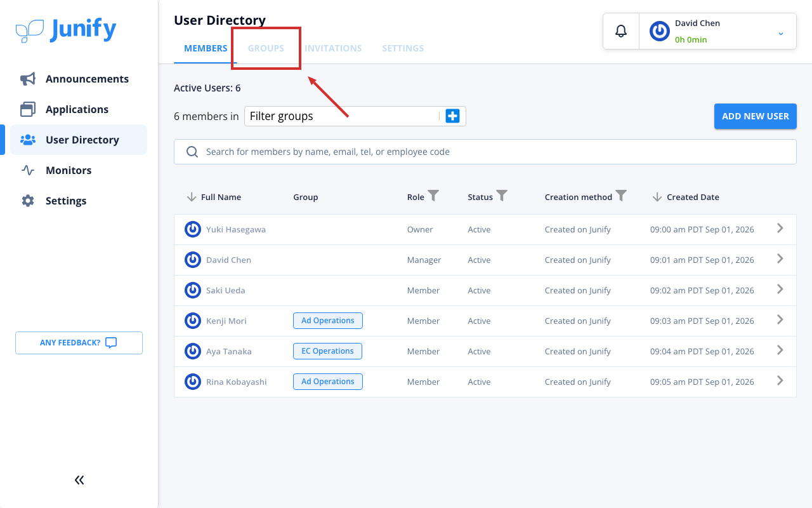Click Kenji Mori's avatar icon
The width and height of the screenshot is (812, 508).
193,321
